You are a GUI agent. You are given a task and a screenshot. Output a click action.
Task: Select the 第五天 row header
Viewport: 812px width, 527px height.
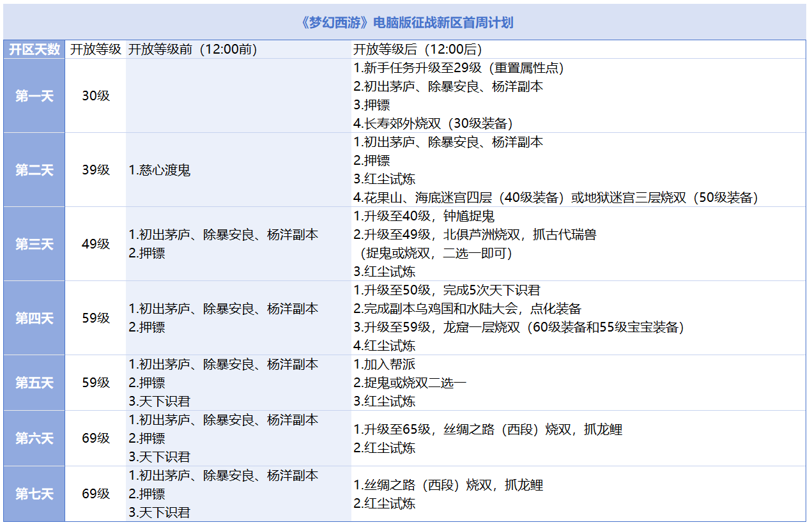click(34, 383)
